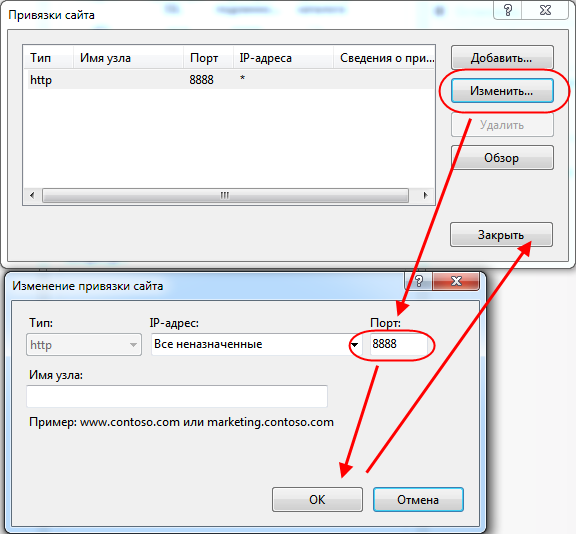Open the disabled Тип http dropdown
This screenshot has width=576, height=534.
(x=84, y=344)
